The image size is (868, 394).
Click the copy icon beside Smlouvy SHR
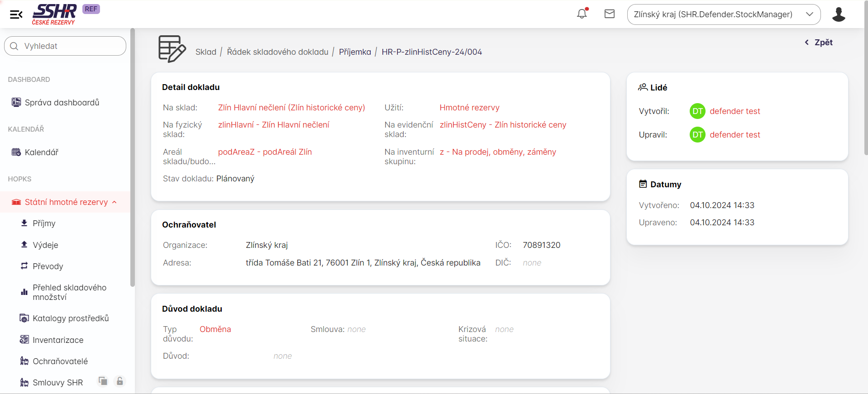click(103, 381)
